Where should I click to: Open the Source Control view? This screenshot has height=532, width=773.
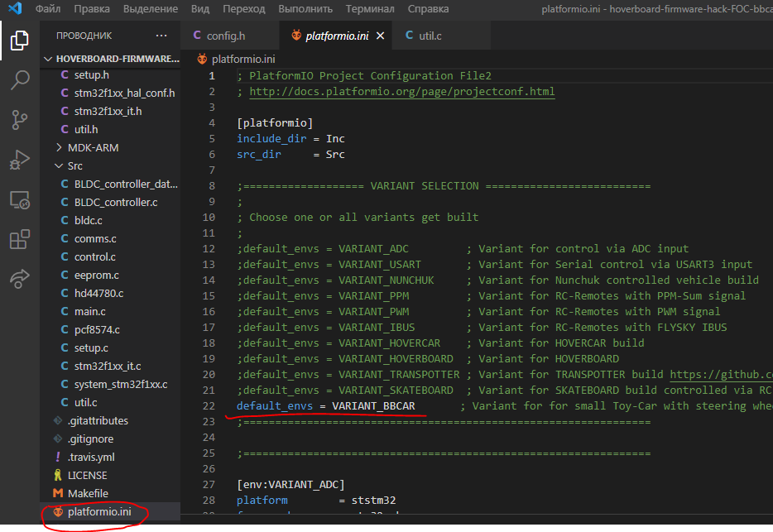click(x=20, y=120)
